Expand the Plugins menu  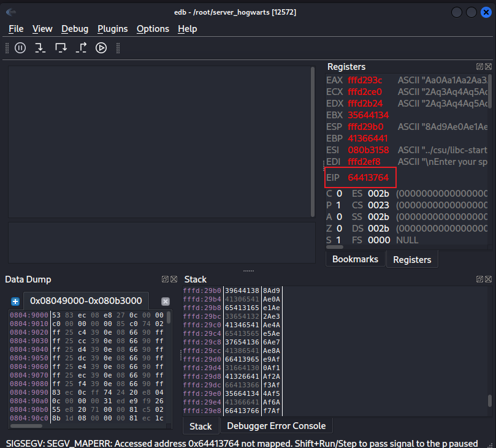113,29
